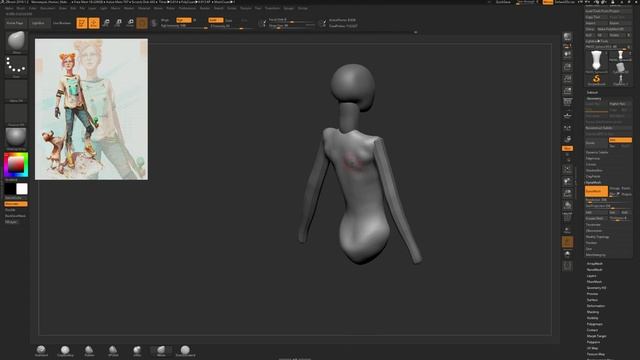640x360 pixels.
Task: Click the L.Sym local symmetry icon
Action: 567,128
